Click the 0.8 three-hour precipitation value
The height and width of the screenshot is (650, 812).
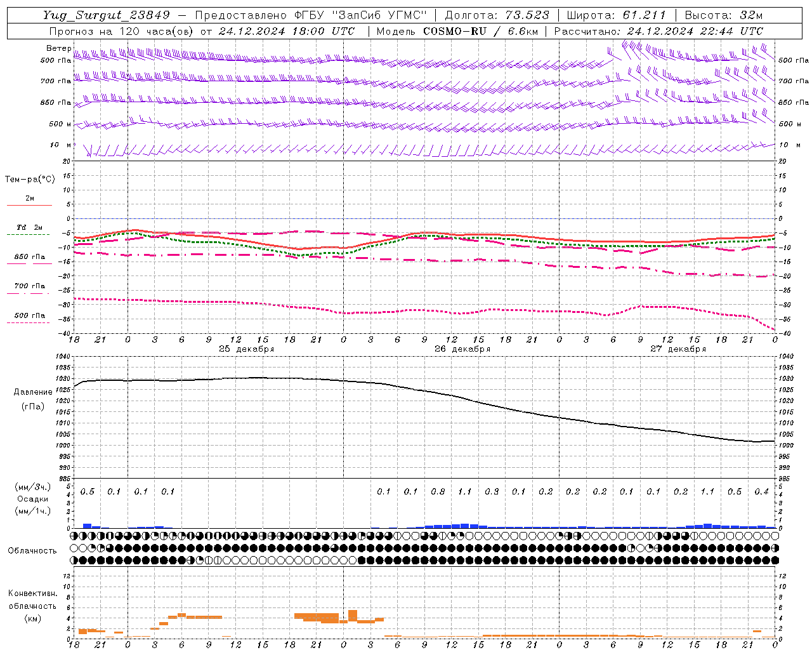pyautogui.click(x=438, y=491)
